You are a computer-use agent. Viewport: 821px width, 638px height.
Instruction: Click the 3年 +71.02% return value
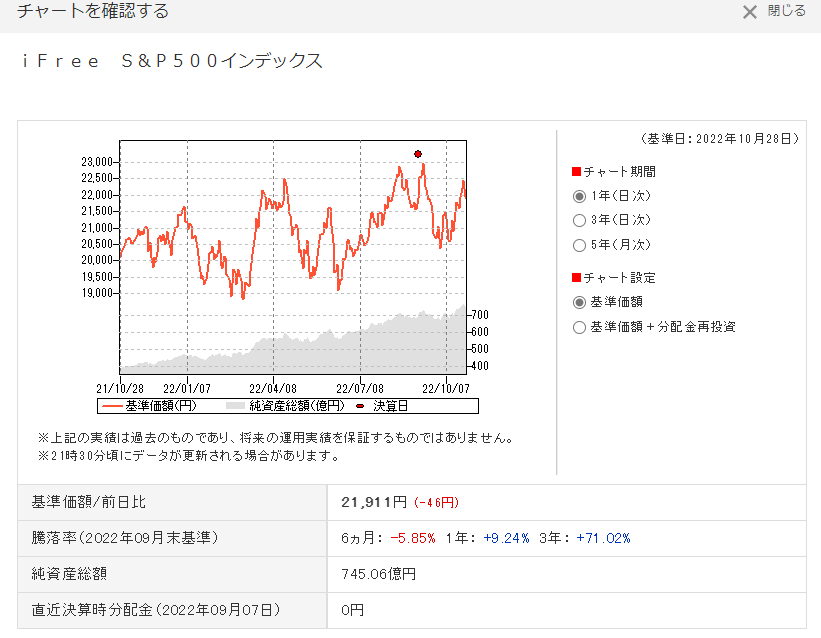coord(585,538)
